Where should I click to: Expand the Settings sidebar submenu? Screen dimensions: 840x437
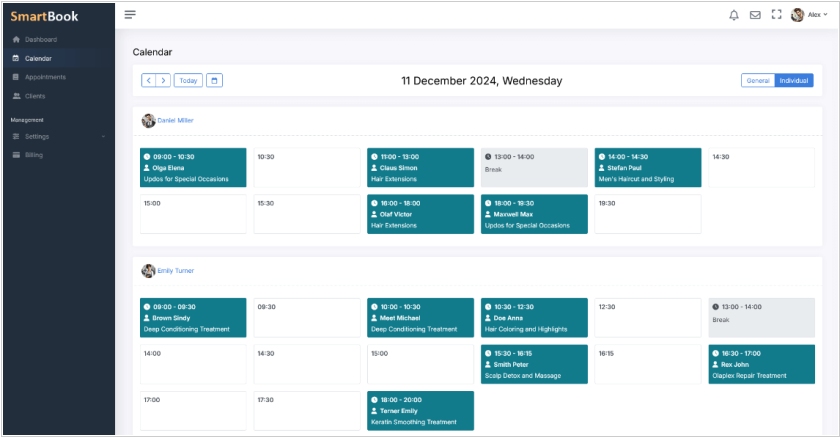click(x=58, y=136)
